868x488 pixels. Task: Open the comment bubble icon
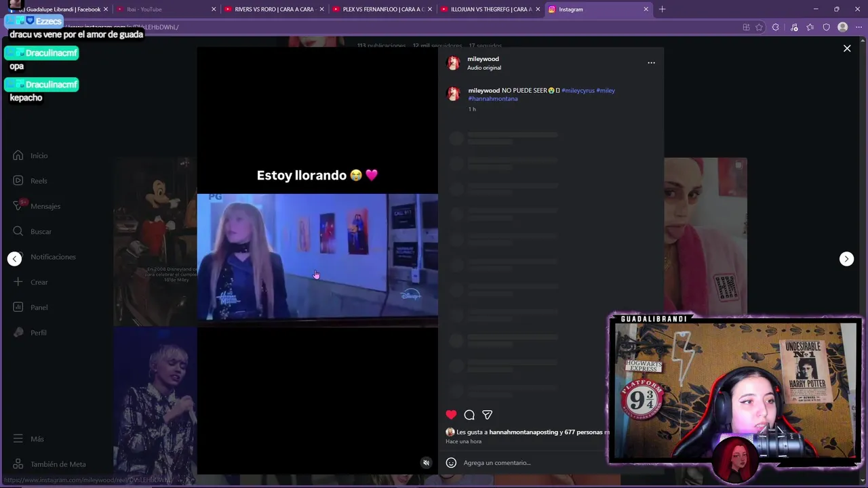[469, 415]
